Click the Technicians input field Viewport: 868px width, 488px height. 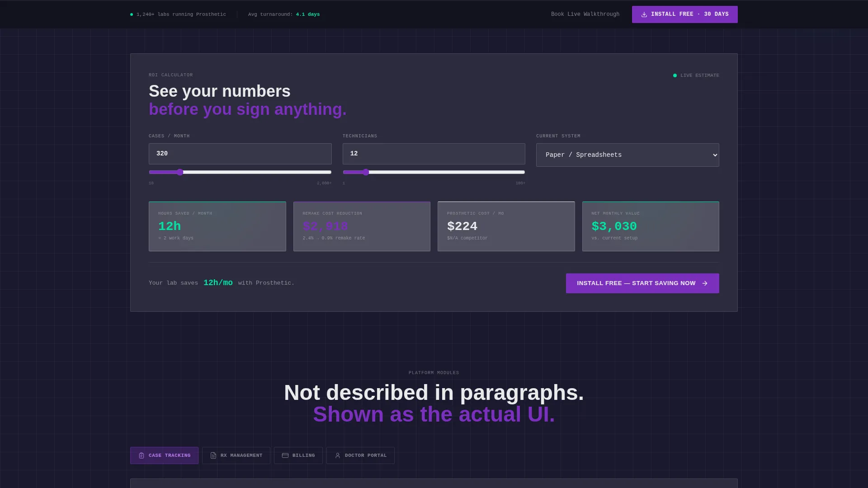coord(434,154)
